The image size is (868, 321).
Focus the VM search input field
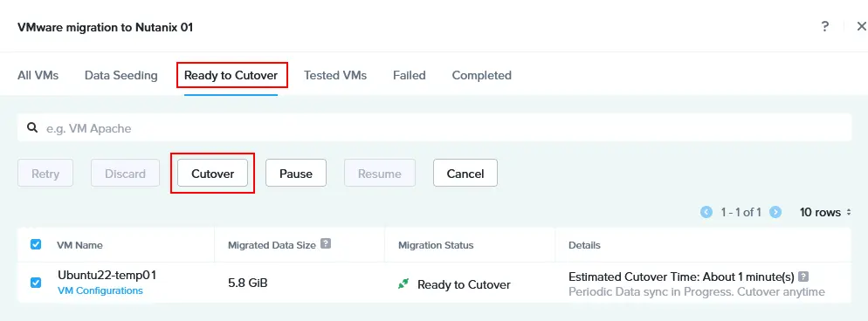pos(435,128)
